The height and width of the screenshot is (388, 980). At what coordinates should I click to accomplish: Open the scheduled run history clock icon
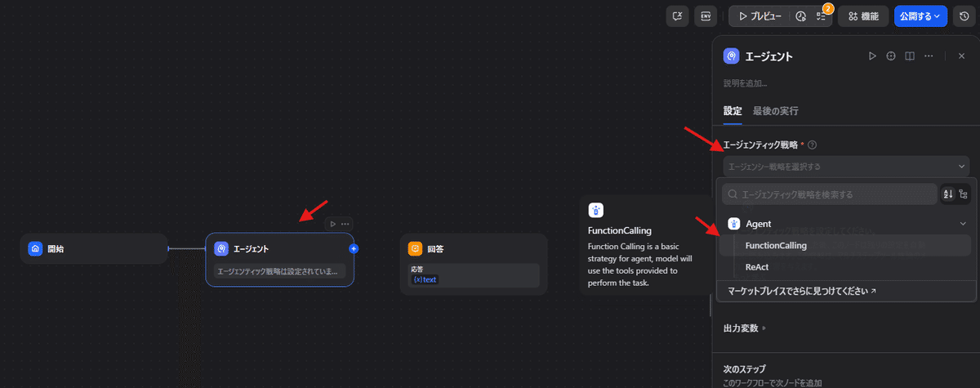coord(800,16)
